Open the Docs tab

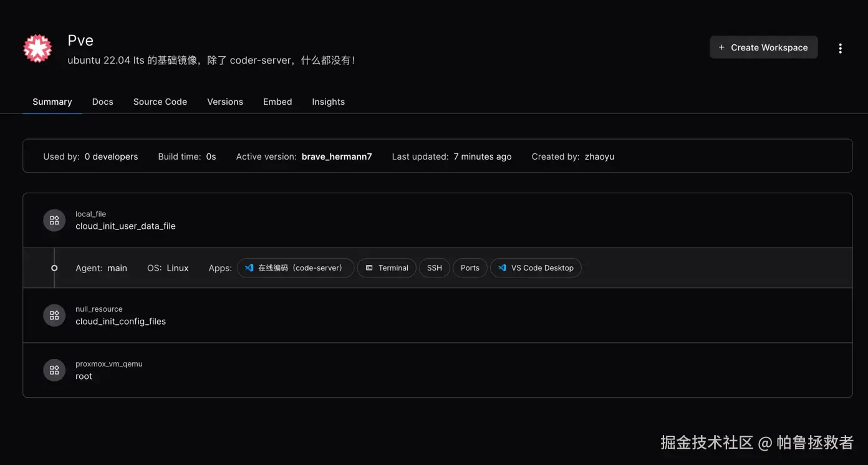[103, 102]
